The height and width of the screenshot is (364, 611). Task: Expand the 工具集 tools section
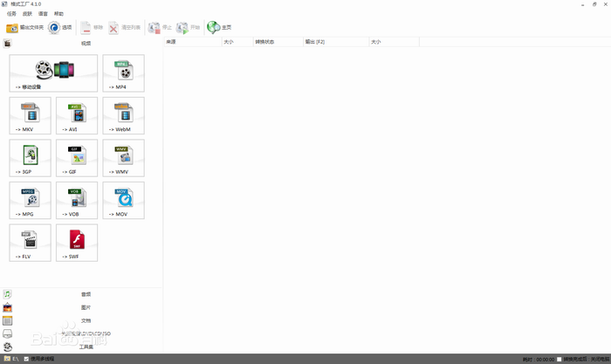(85, 347)
